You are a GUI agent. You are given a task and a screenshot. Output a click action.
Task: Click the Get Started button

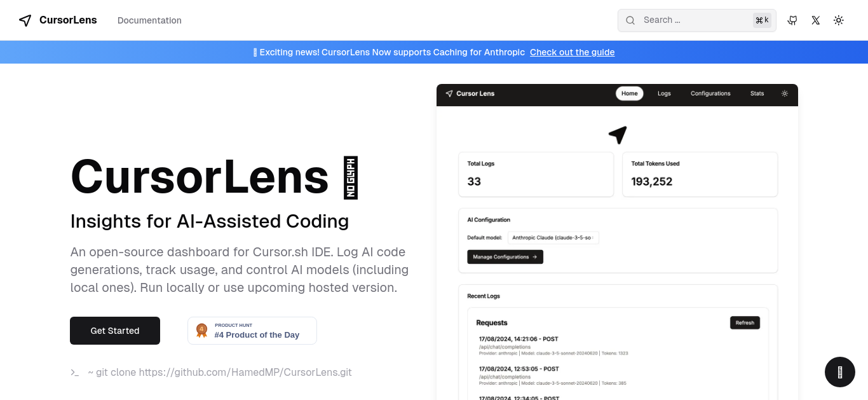tap(115, 331)
